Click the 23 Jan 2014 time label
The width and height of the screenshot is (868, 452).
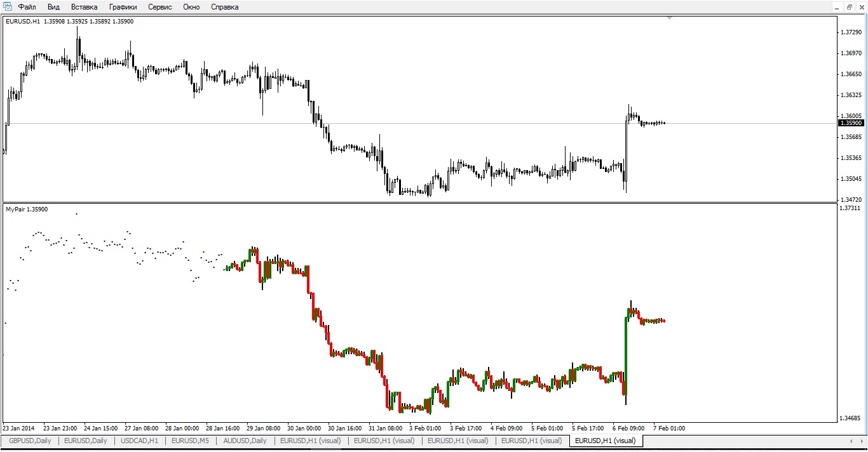pos(19,429)
